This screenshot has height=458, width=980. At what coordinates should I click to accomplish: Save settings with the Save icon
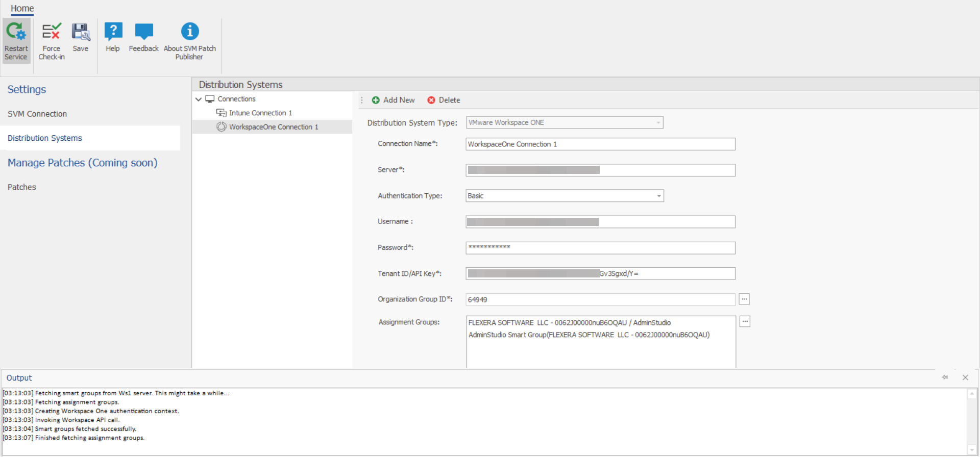[x=81, y=37]
